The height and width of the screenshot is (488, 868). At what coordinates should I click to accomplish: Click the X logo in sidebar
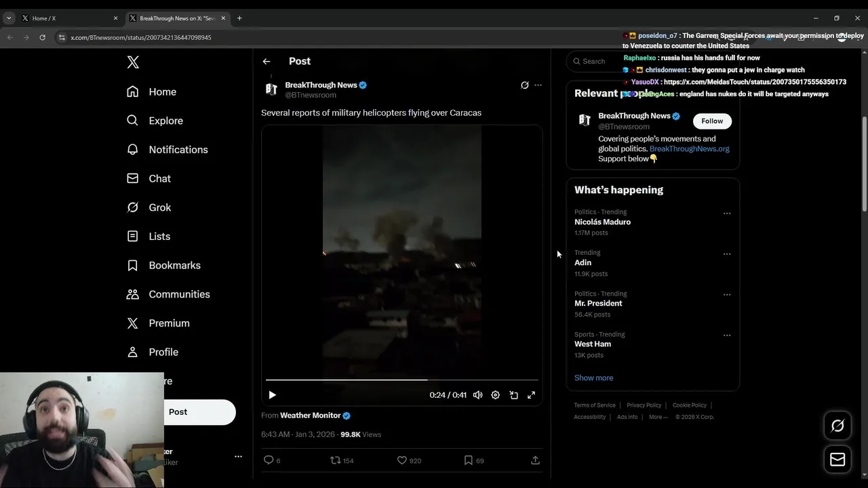(133, 62)
